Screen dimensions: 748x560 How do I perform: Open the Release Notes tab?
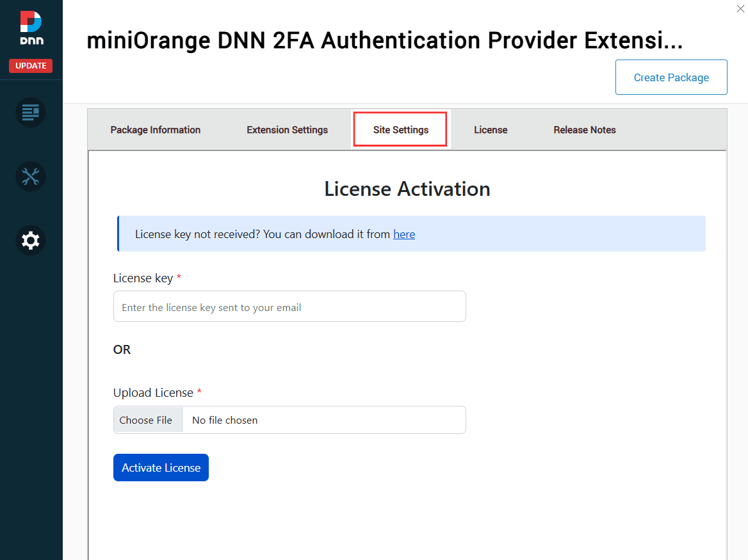click(x=584, y=129)
